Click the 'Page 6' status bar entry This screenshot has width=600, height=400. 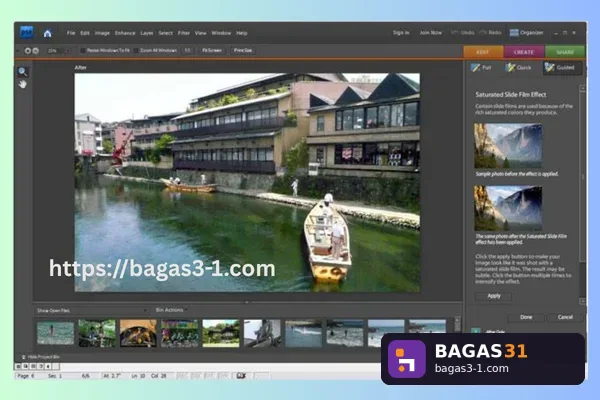pyautogui.click(x=26, y=376)
